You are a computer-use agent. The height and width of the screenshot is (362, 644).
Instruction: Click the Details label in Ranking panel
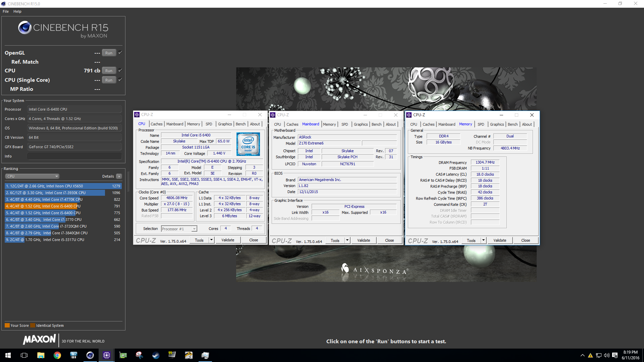tap(108, 176)
